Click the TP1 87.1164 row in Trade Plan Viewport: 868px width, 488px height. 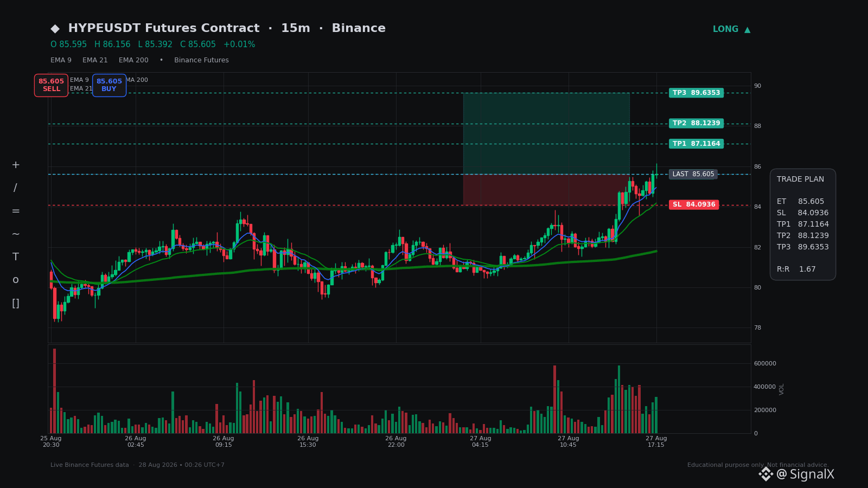point(803,224)
